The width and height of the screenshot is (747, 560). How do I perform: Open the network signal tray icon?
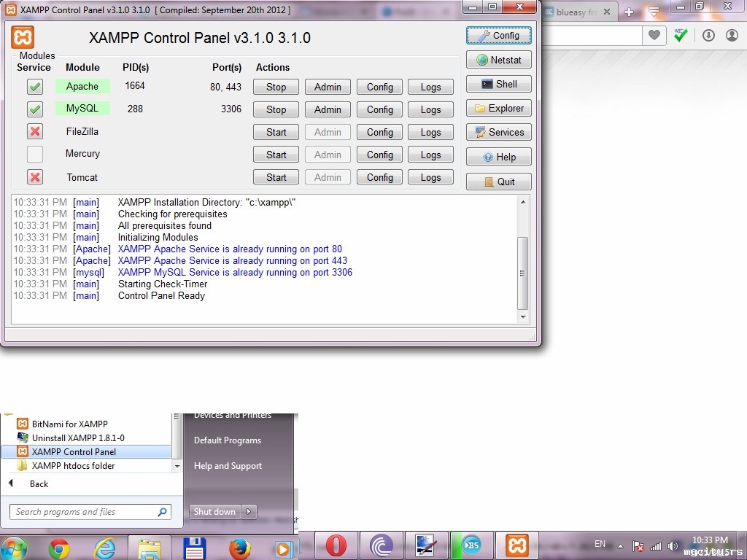(x=656, y=546)
